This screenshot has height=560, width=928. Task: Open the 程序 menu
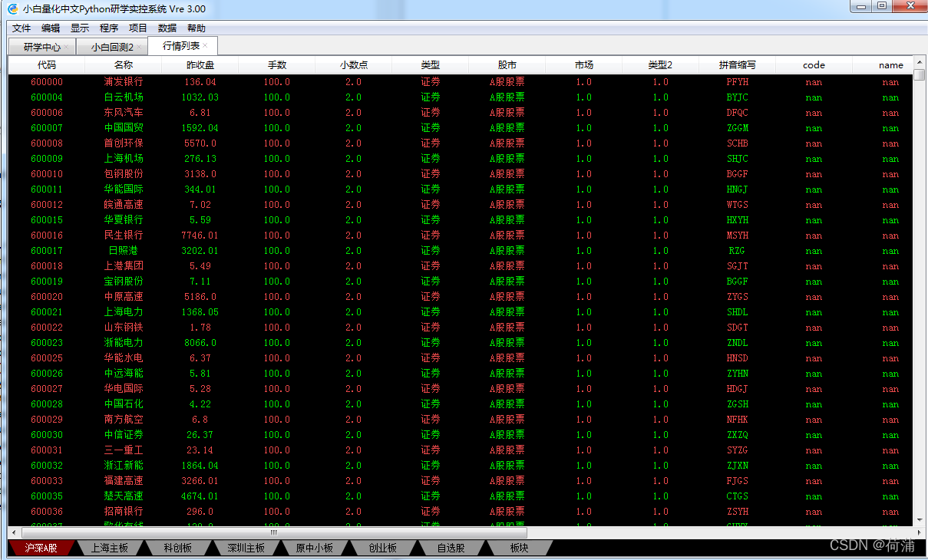(x=109, y=28)
